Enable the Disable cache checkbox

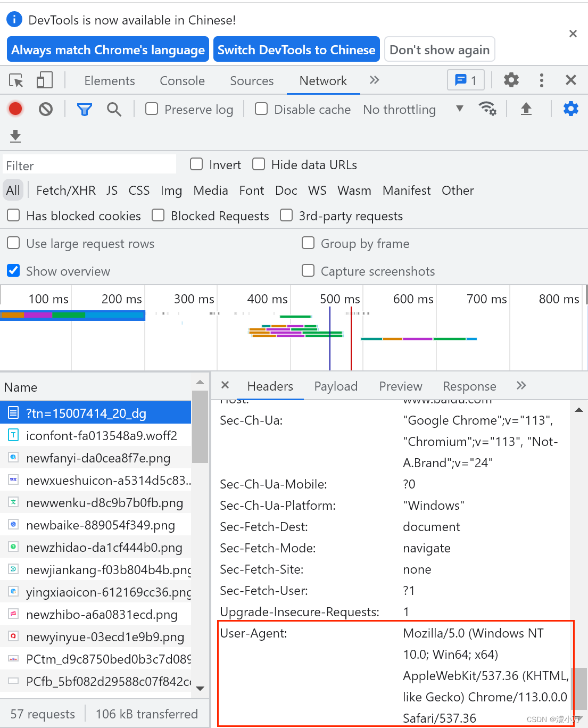[261, 109]
